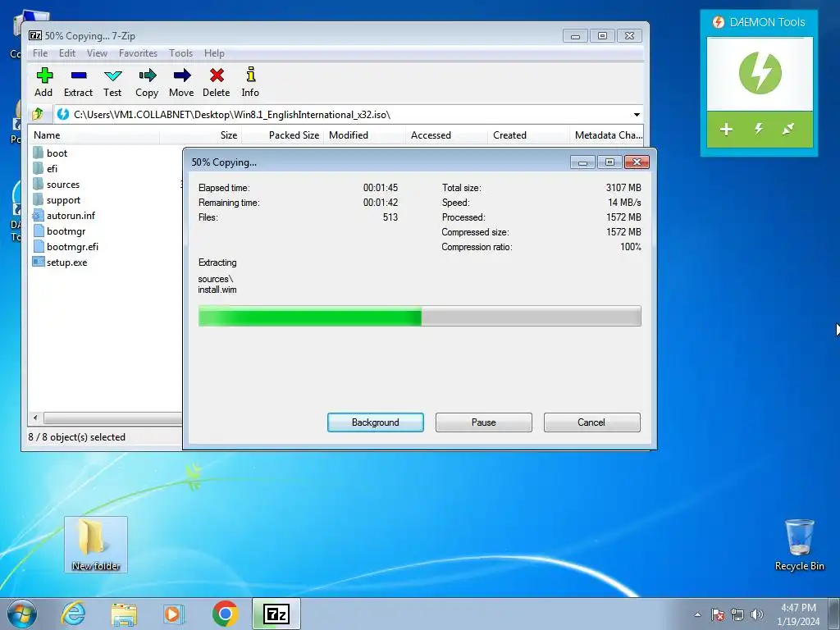
Task: Click the Pause button
Action: (484, 422)
